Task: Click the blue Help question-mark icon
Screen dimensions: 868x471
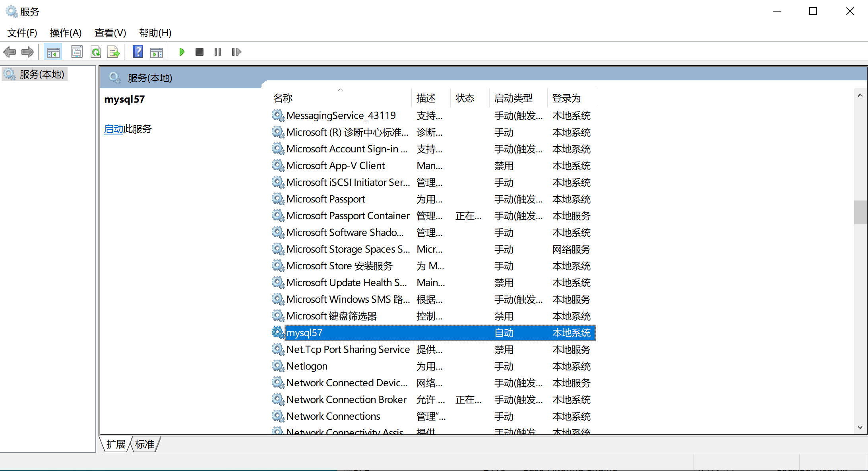Action: (138, 52)
